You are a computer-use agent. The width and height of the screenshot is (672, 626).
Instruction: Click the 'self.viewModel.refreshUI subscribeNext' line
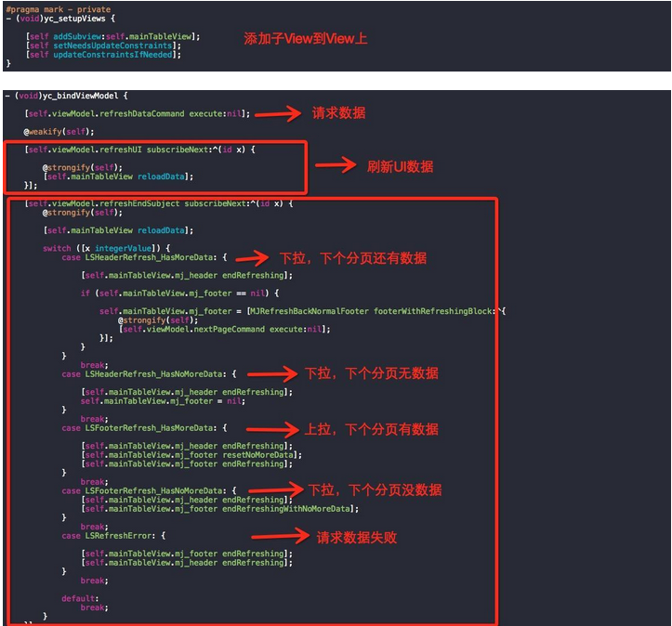139,150
